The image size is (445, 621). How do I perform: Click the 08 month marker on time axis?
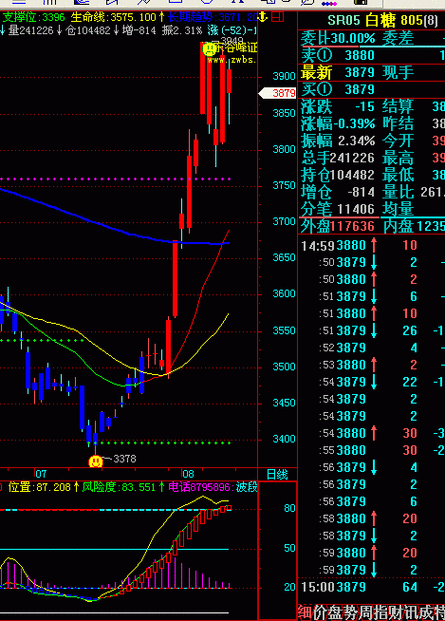coord(188,474)
